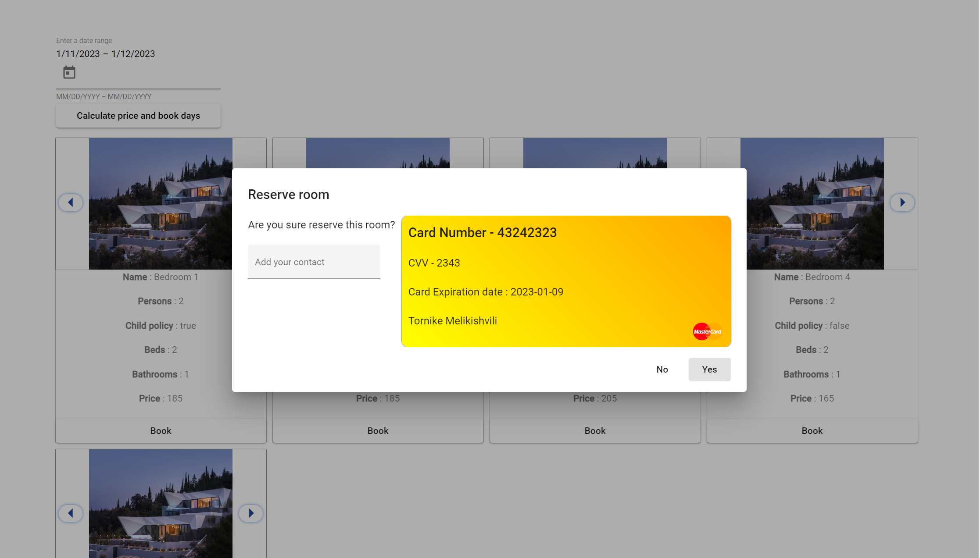The image size is (980, 558).
Task: Select the Bedroom 1 house photo
Action: (161, 203)
